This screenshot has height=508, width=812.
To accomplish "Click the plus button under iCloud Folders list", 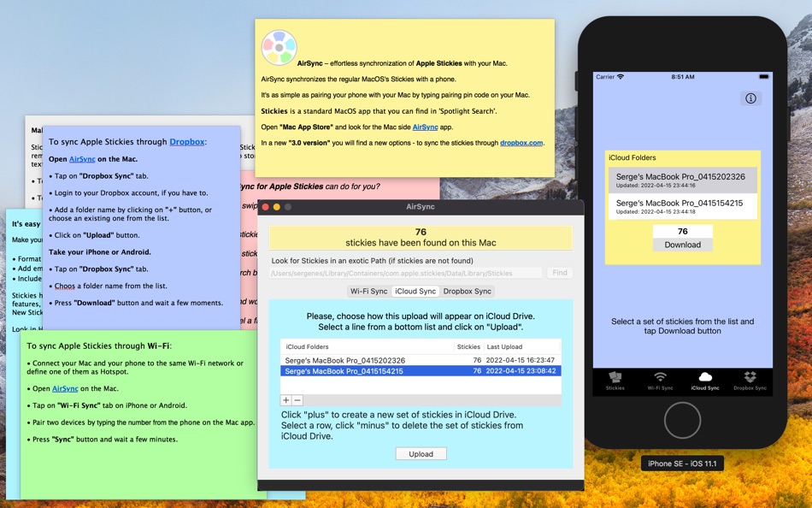I will coord(285,400).
